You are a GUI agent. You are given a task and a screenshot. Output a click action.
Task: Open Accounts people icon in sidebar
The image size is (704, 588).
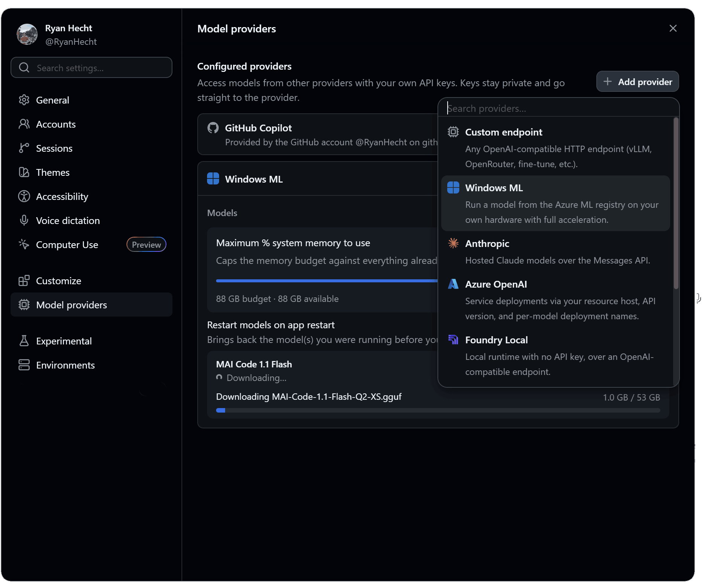click(x=24, y=124)
